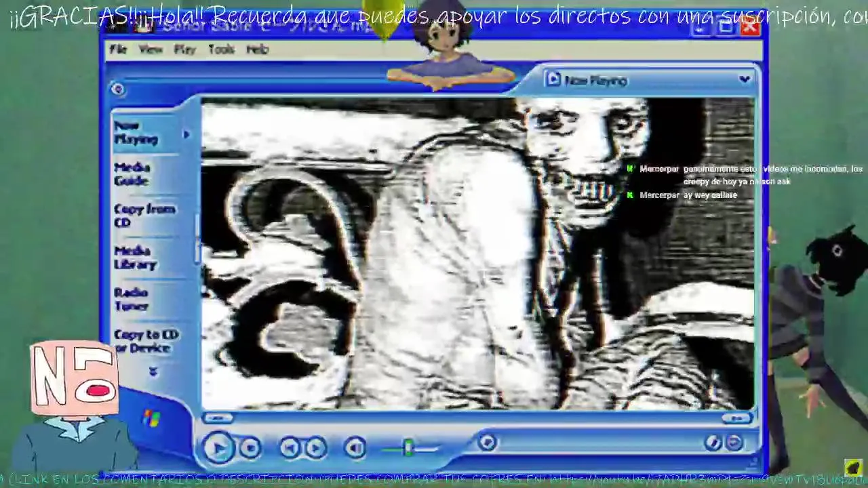Click the seek bar round handle
Screen dimensions: 868x488
[x=486, y=443]
